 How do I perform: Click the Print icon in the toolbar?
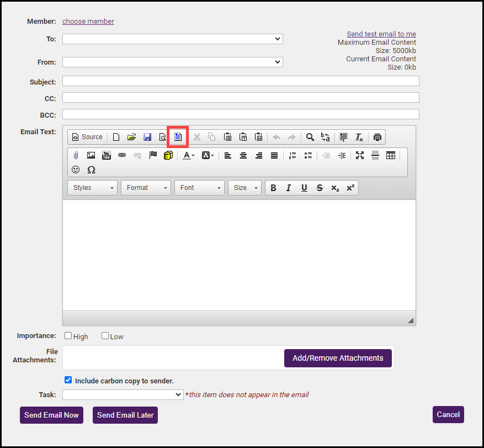377,137
